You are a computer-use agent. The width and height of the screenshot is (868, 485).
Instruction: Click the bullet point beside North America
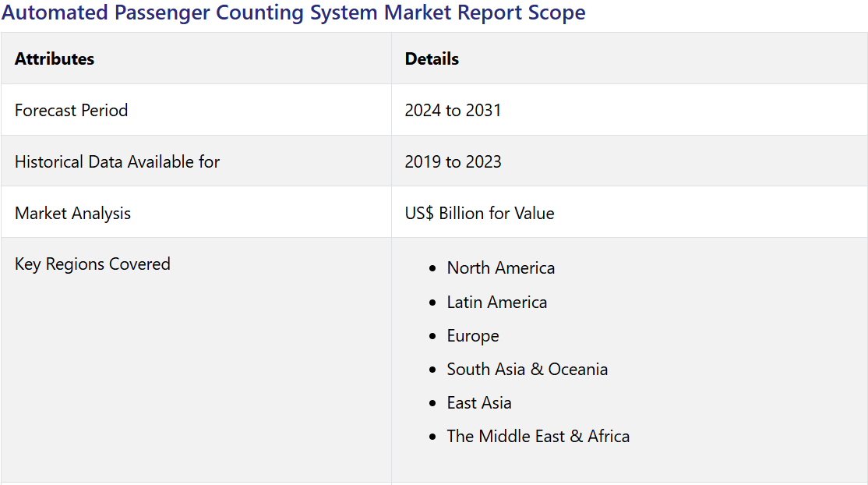pos(432,269)
